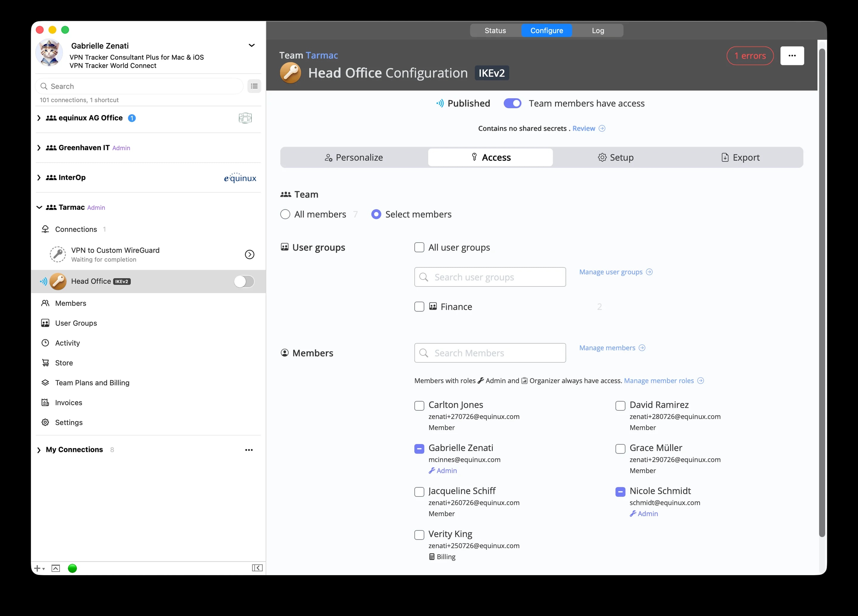858x616 pixels.
Task: Expand My Connections
Action: (x=39, y=450)
